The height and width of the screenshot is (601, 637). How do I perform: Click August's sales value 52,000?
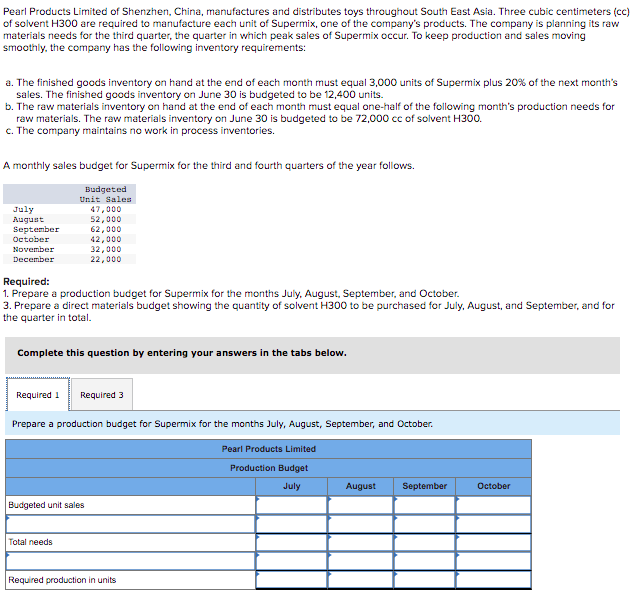point(106,219)
